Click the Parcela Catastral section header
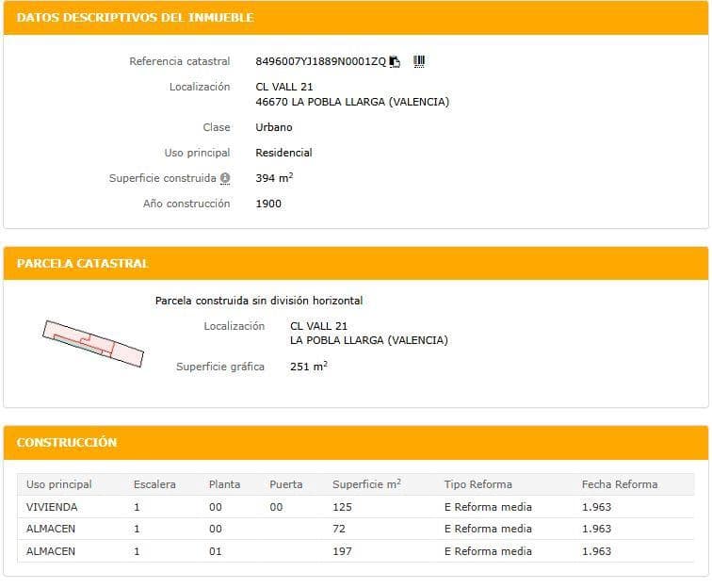 click(356, 264)
